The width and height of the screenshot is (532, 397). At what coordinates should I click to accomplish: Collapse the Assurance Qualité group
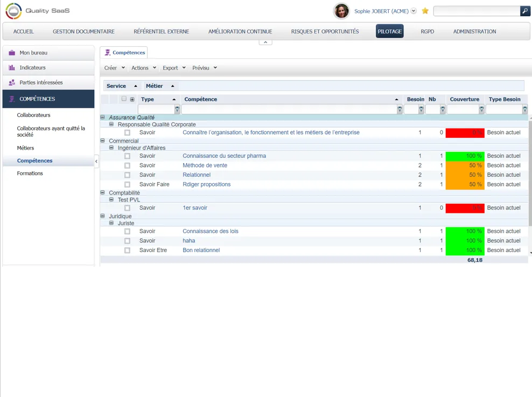102,117
